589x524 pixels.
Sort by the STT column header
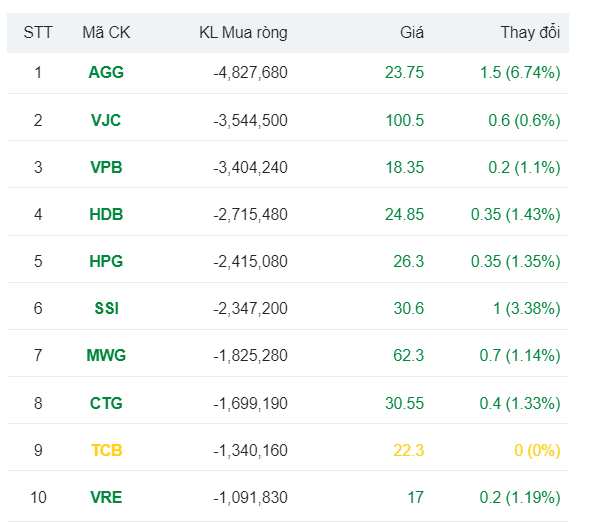click(x=38, y=33)
